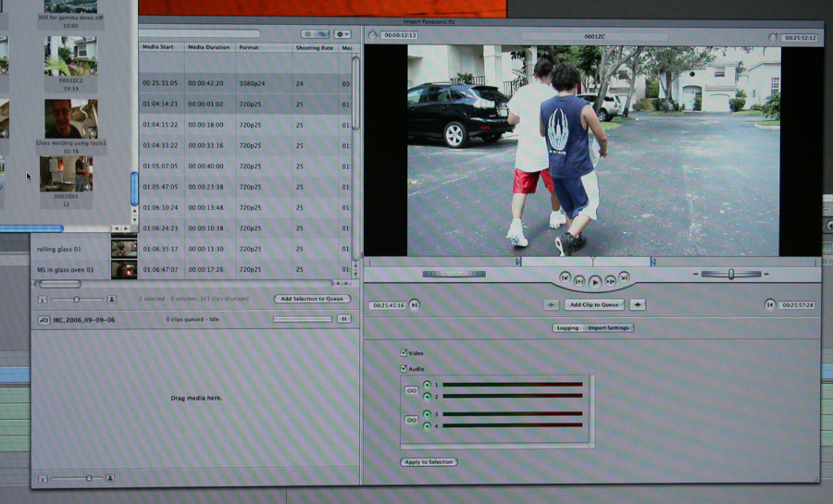The width and height of the screenshot is (833, 504).
Task: Switch browse area to hierarchical view
Action: point(322,34)
